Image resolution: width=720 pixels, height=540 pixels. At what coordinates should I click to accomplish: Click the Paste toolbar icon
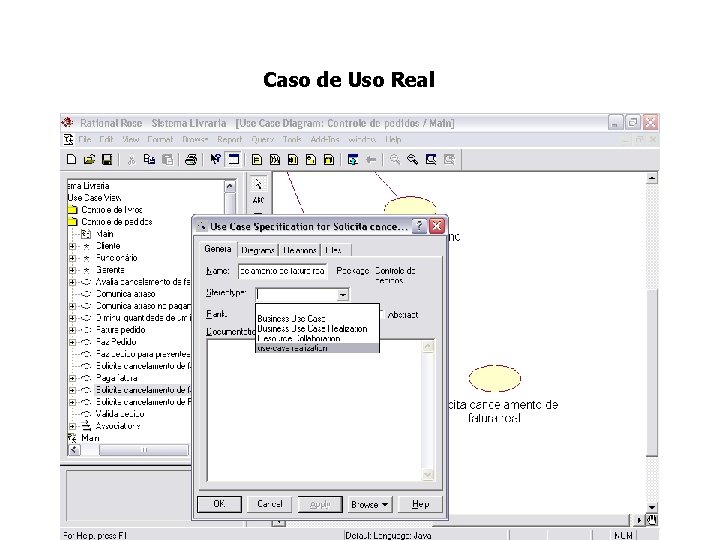(168, 159)
